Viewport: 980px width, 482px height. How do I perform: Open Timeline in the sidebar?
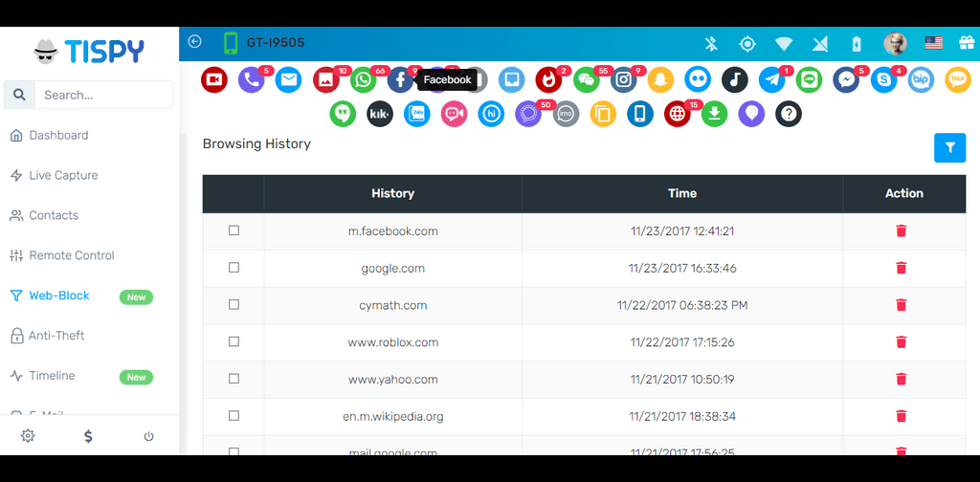(x=43, y=375)
